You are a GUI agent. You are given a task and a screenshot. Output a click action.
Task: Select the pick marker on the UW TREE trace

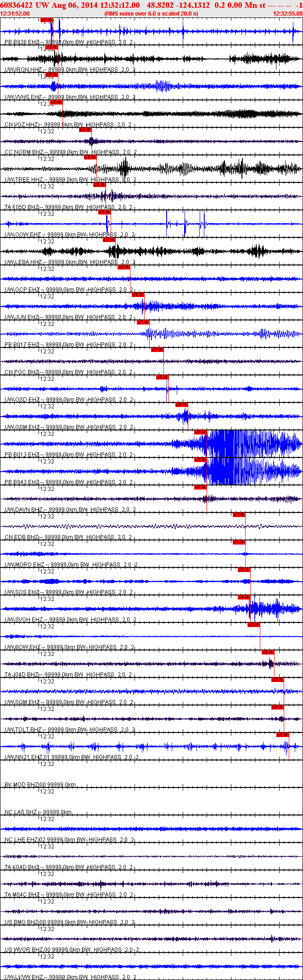pyautogui.click(x=90, y=157)
